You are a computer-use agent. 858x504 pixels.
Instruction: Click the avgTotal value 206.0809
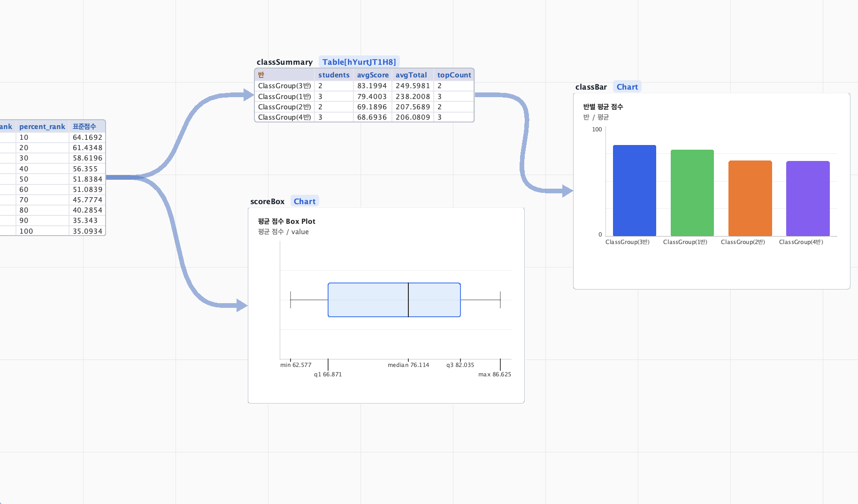pos(413,117)
